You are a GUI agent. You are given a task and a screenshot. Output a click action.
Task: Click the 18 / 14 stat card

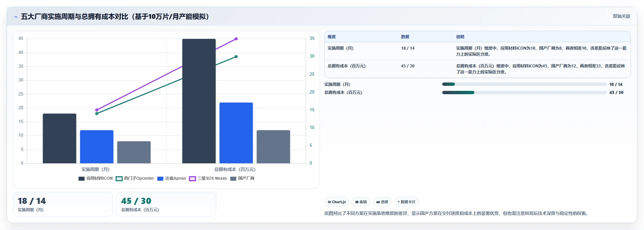pyautogui.click(x=63, y=204)
